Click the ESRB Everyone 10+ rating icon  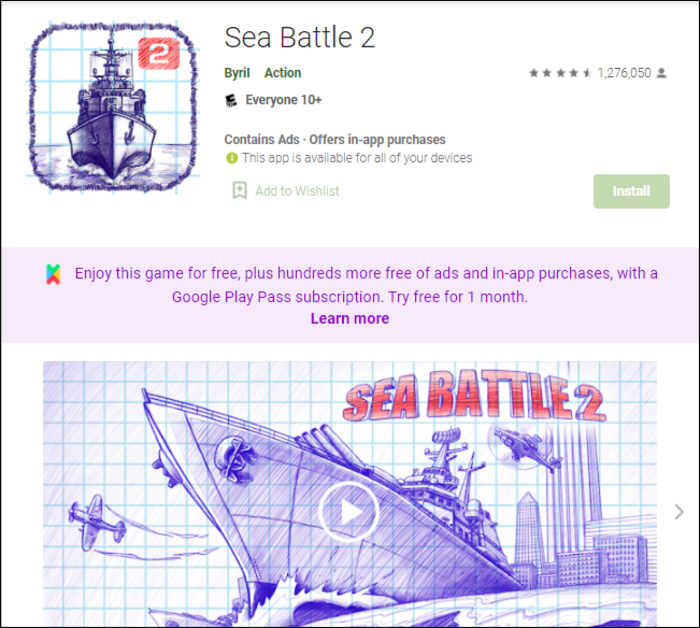point(231,100)
